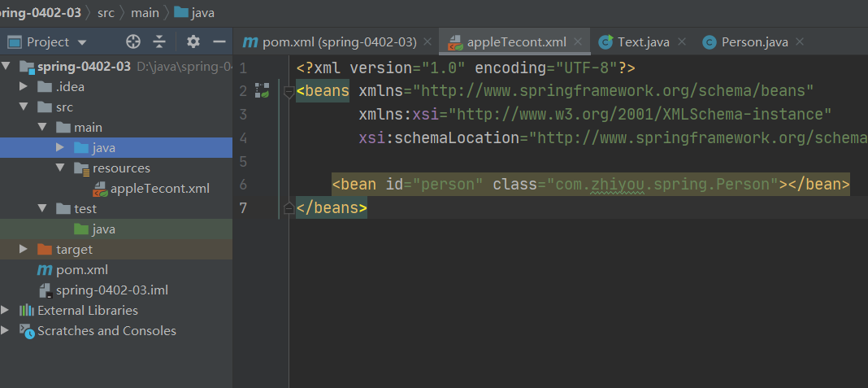Viewport: 868px width, 388px height.
Task: Select the .idea folder row
Action: [116, 86]
